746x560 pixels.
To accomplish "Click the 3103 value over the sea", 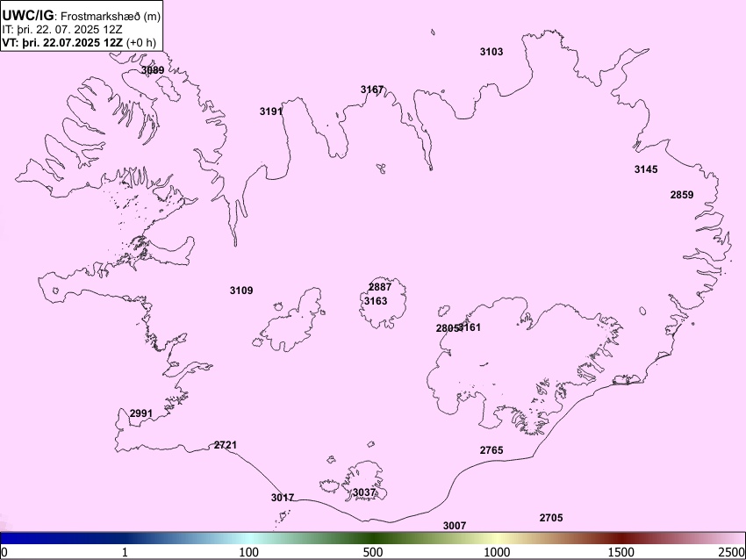I will 491,52.
